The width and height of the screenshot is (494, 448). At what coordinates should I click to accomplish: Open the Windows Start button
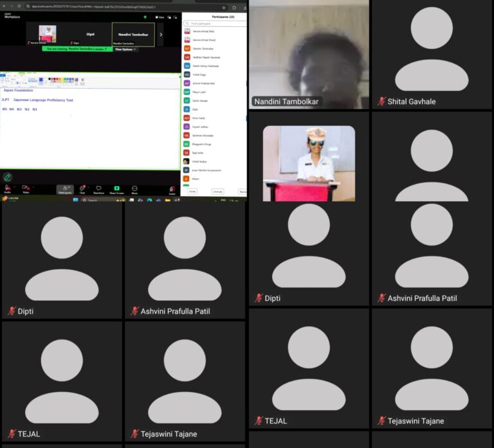click(76, 200)
